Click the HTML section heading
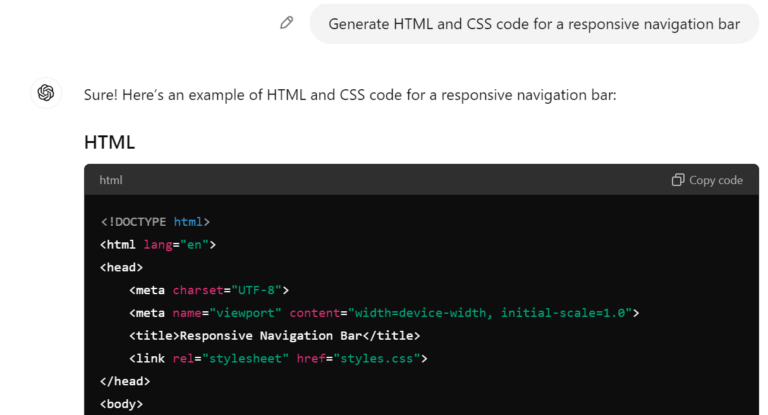Screen dimensions: 768x415 pos(109,142)
